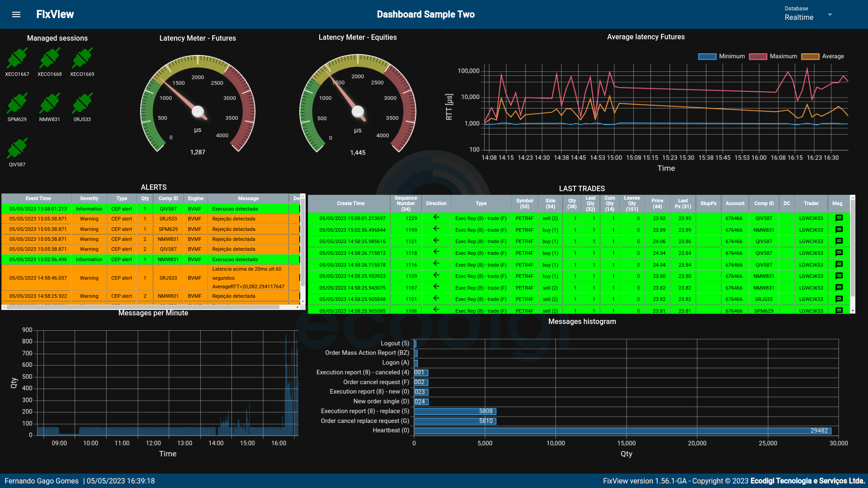Open the hamburger navigation menu

click(x=16, y=14)
